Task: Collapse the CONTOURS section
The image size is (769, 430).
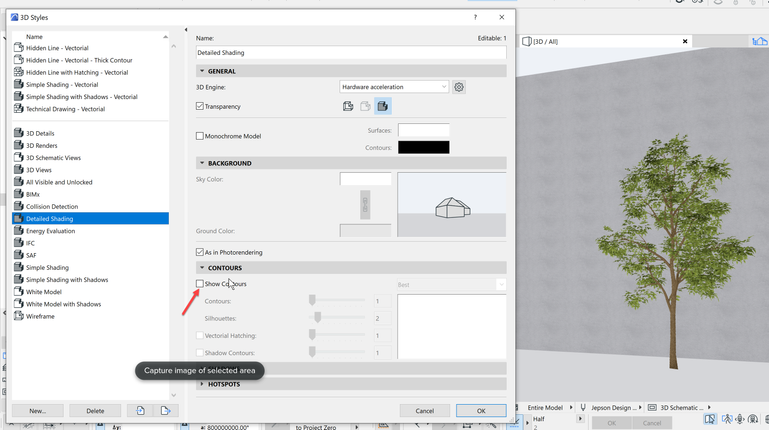Action: [202, 268]
